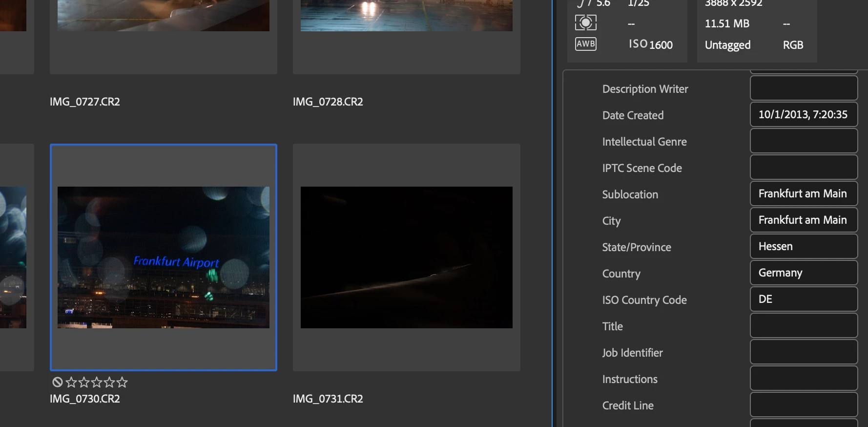
Task: Click into the empty Title field
Action: tap(804, 325)
